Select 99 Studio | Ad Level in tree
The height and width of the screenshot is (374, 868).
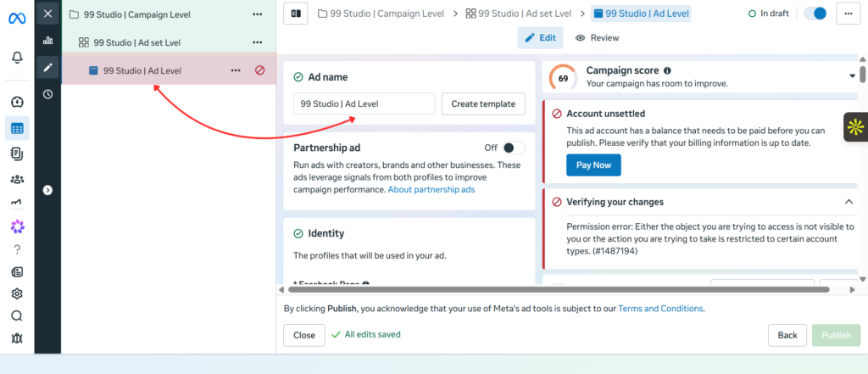pyautogui.click(x=142, y=70)
